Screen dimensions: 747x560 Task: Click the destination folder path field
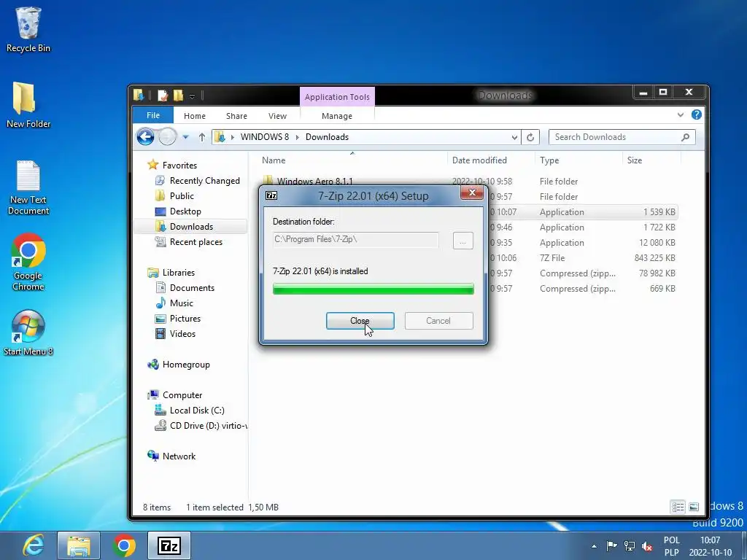356,239
